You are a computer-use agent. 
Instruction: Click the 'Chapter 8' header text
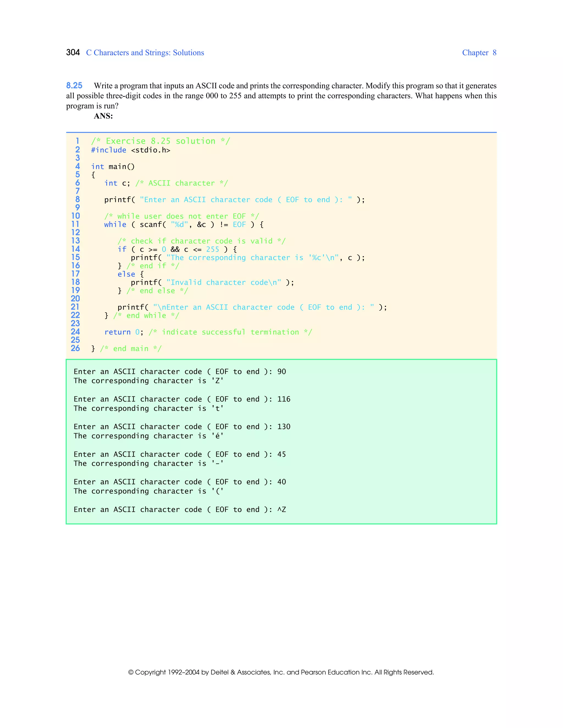[479, 53]
